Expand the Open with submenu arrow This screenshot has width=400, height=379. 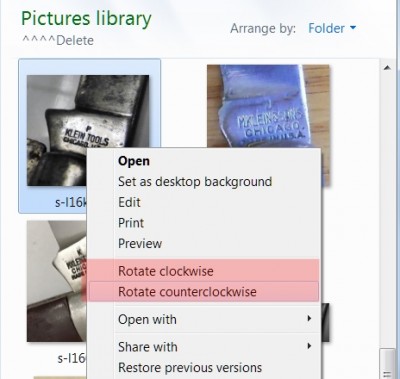click(x=309, y=318)
